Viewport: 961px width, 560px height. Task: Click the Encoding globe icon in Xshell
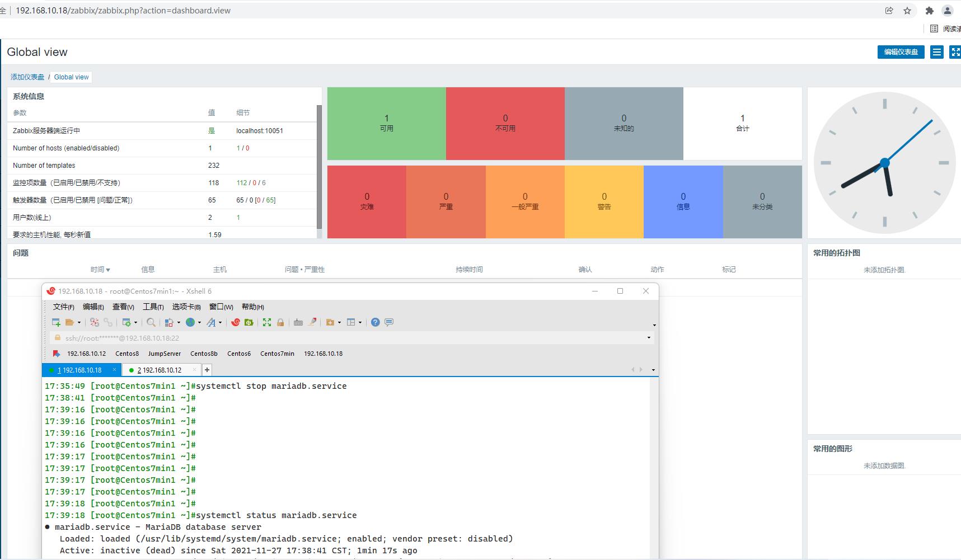(x=190, y=322)
